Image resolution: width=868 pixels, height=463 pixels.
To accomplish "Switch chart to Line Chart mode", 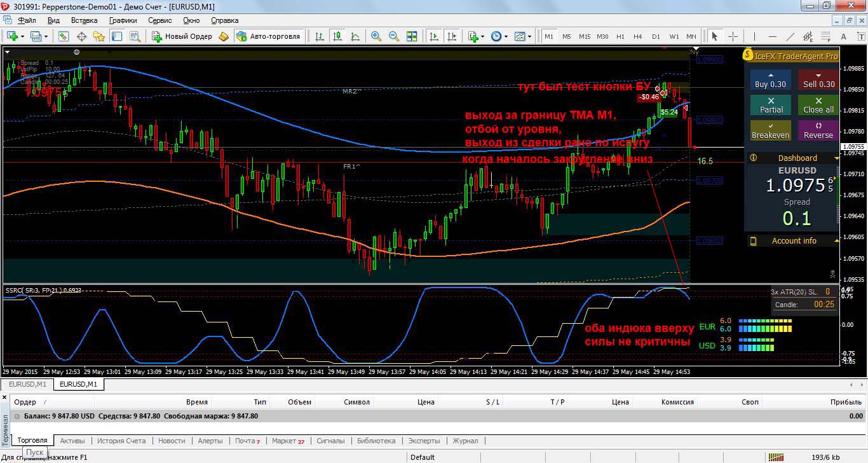I will click(x=355, y=36).
